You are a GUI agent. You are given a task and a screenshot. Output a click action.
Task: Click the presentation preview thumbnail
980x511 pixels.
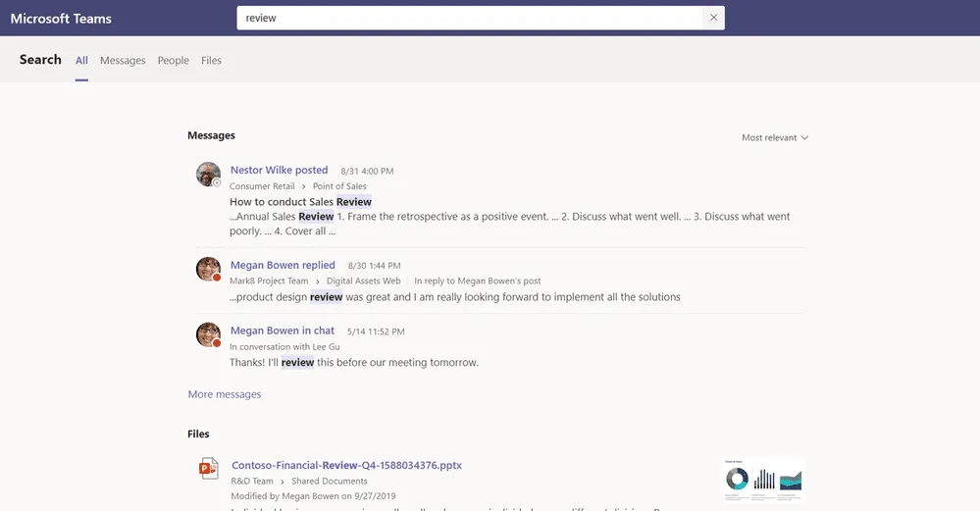[x=763, y=479]
